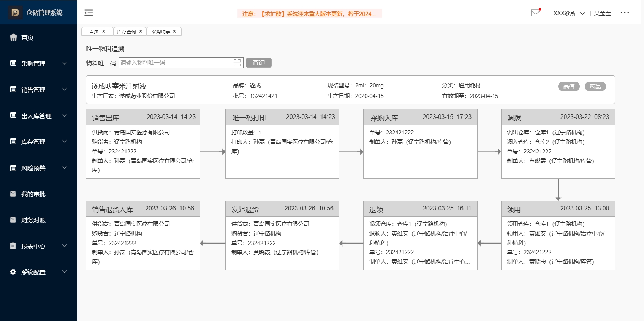The height and width of the screenshot is (321, 644).
Task: Click the 药品 tag
Action: coord(595,86)
